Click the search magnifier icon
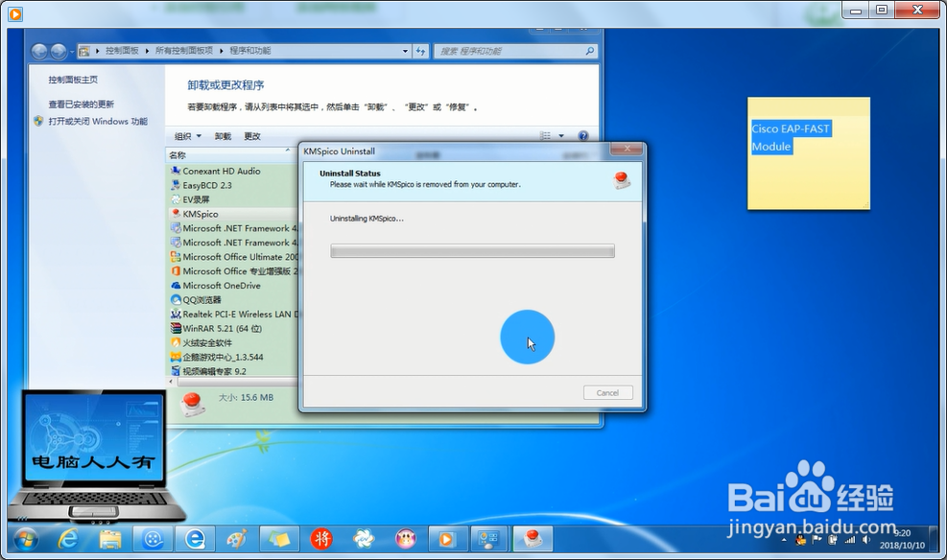The height and width of the screenshot is (560, 947). click(589, 51)
